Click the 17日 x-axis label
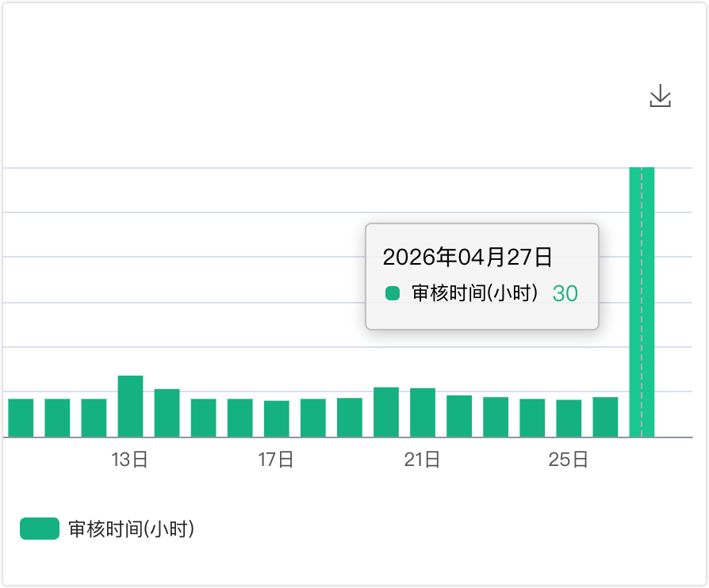The width and height of the screenshot is (709, 588). pos(276,460)
